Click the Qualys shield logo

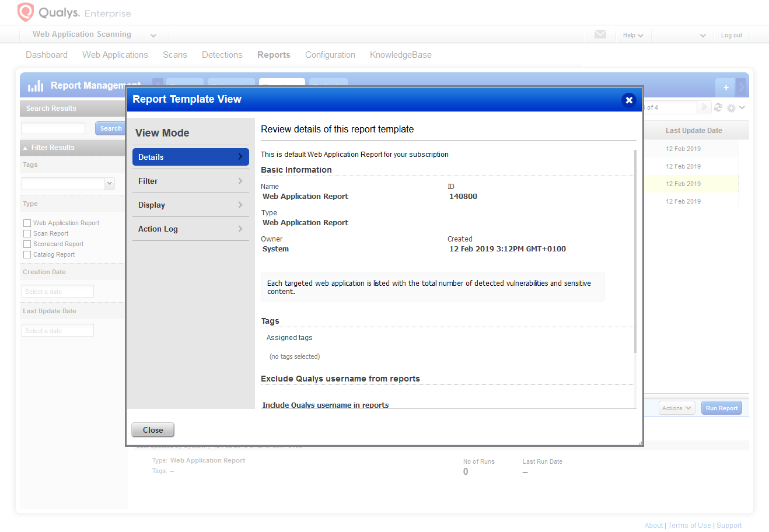tap(25, 12)
